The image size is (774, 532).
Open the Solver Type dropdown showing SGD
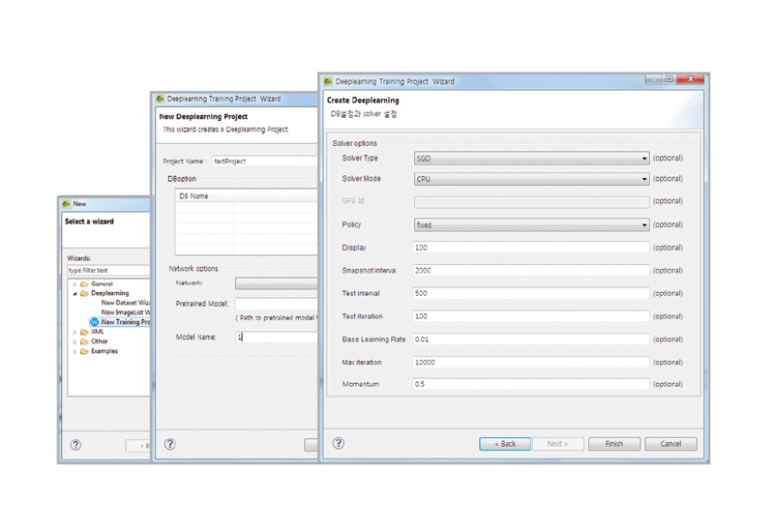click(x=530, y=159)
